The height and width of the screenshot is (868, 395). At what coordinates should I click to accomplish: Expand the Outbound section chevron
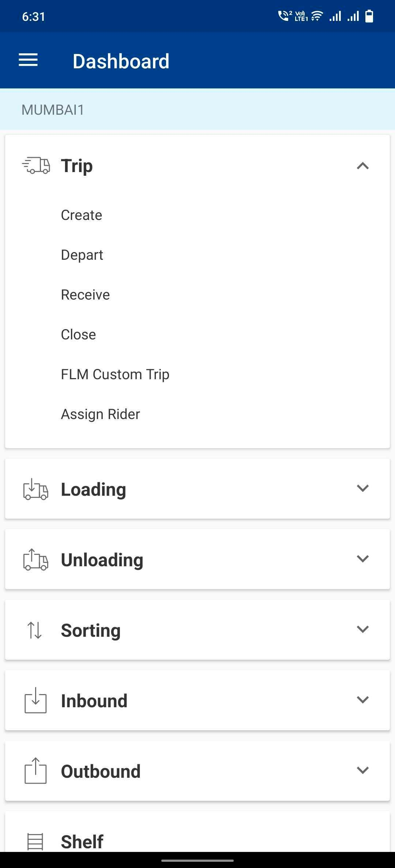click(x=362, y=770)
